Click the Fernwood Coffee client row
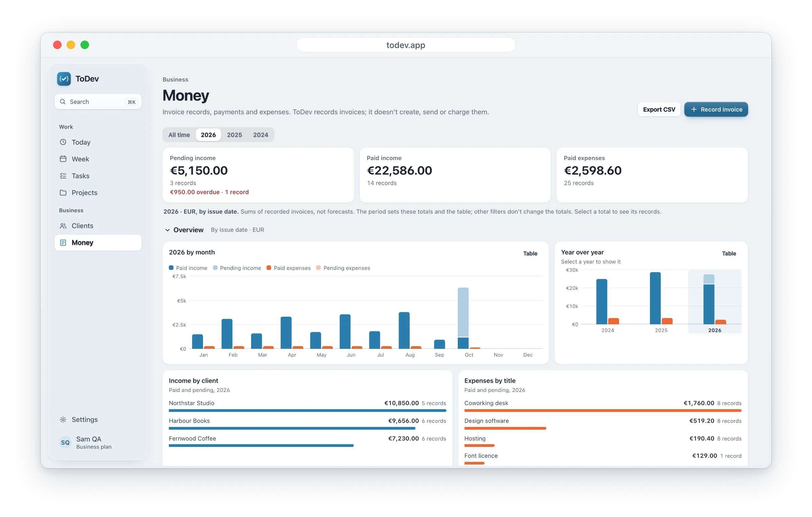Viewport: 812px width, 517px height. [x=307, y=441]
